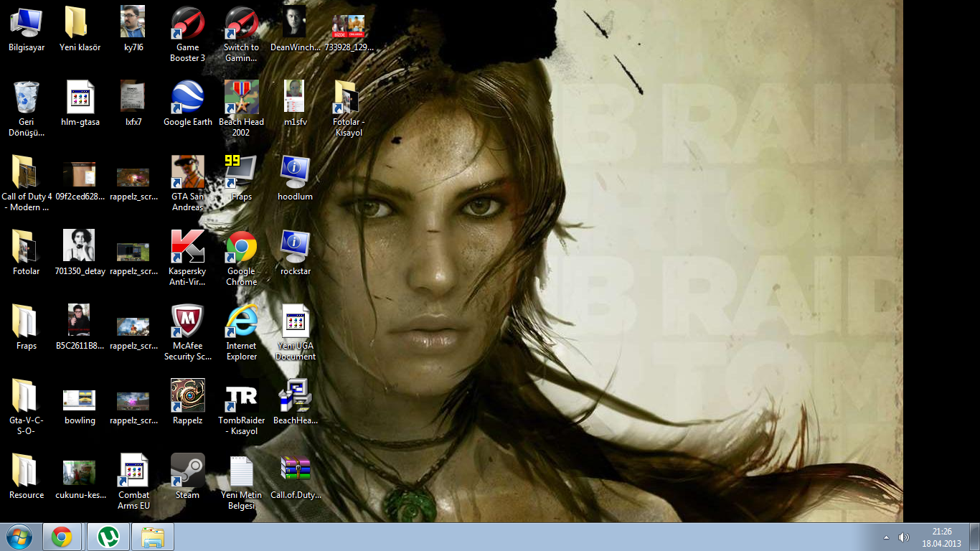
Task: Open Windows Explorer from the taskbar
Action: pyautogui.click(x=153, y=537)
